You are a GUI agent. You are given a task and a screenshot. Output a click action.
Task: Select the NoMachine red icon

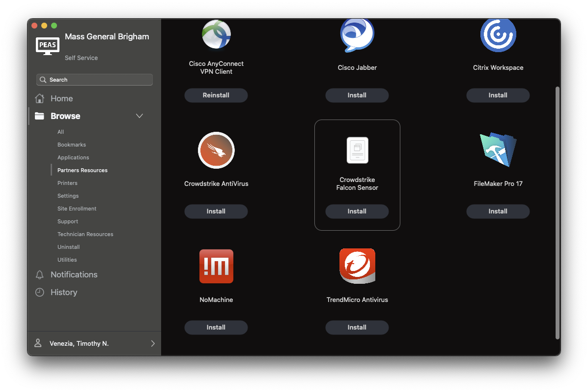[x=216, y=266]
